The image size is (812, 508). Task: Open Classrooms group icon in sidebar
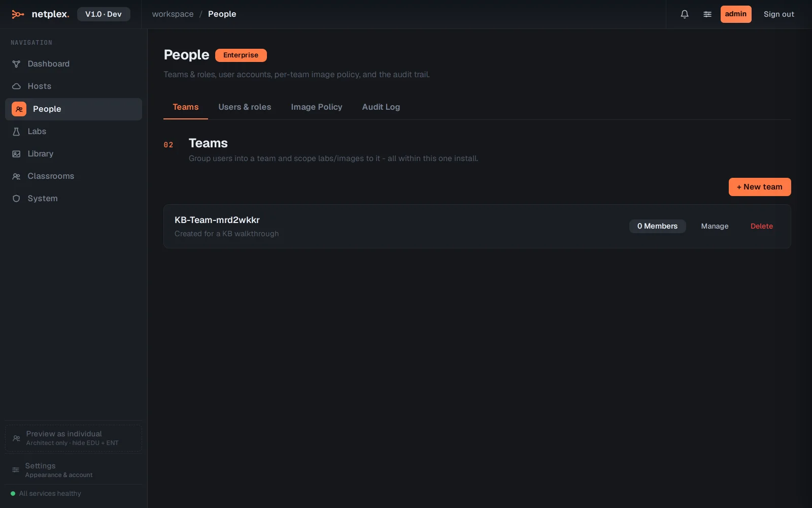(16, 176)
